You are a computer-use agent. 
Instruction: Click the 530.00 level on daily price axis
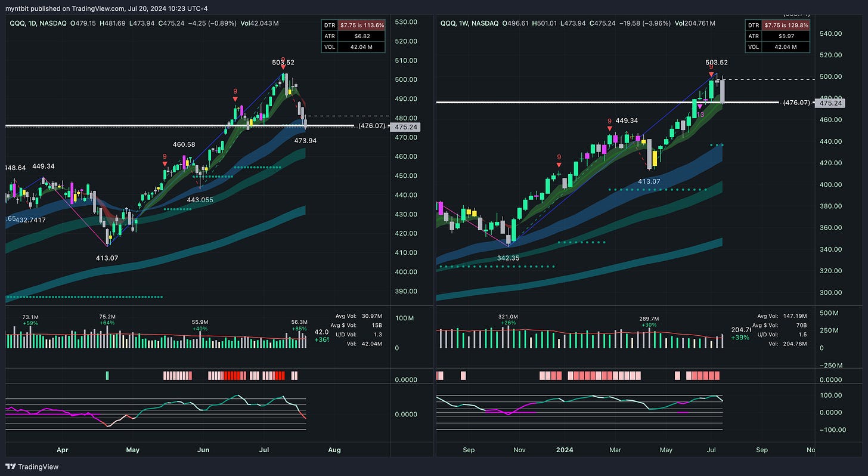[x=405, y=22]
